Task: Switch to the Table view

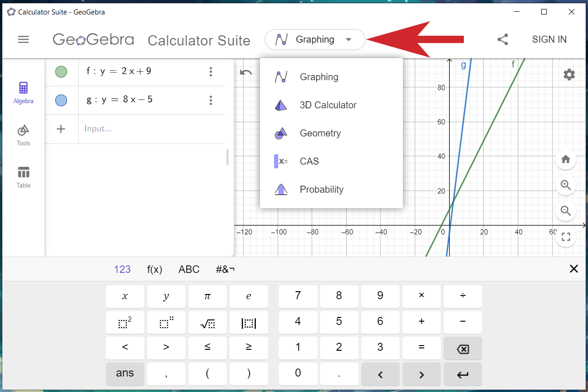Action: (x=23, y=177)
